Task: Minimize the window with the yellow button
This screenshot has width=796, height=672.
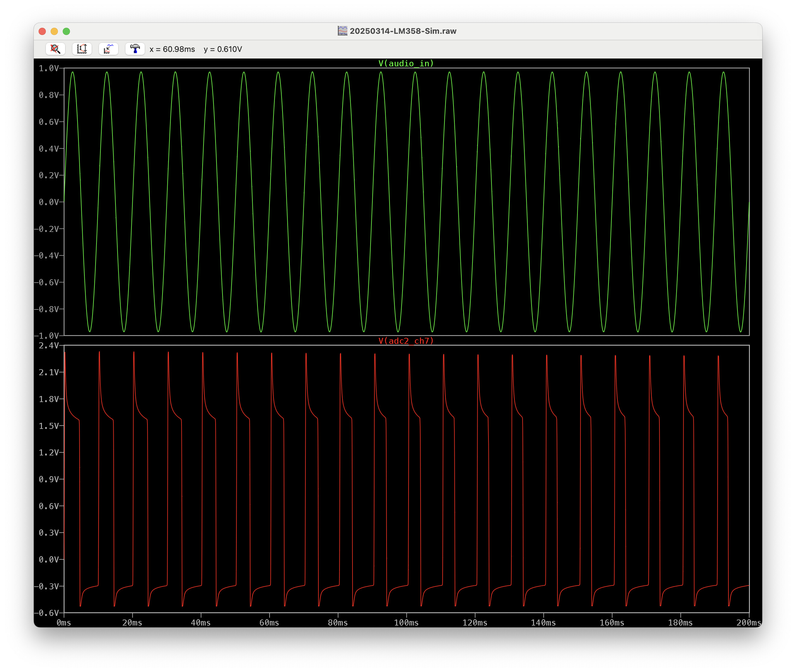Action: [54, 31]
